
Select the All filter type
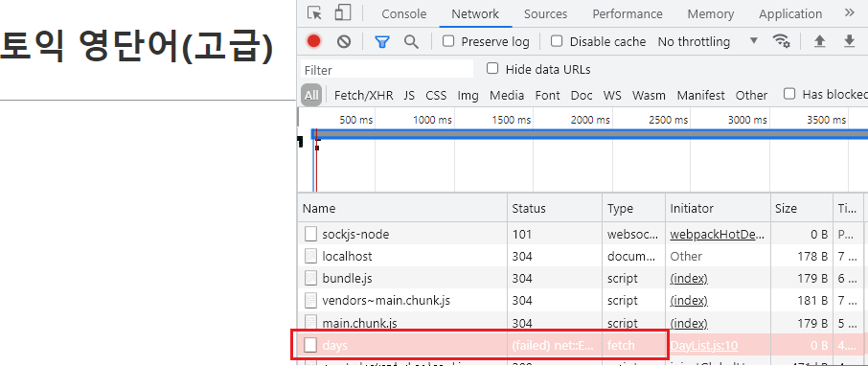coord(311,95)
